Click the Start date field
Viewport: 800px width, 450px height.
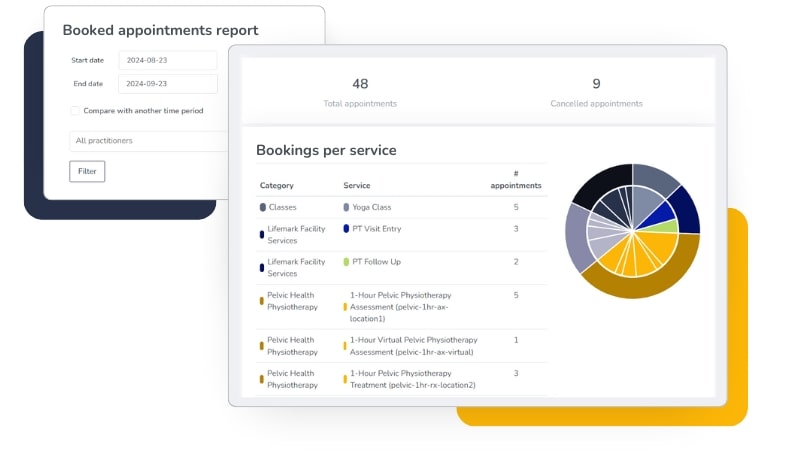(167, 60)
